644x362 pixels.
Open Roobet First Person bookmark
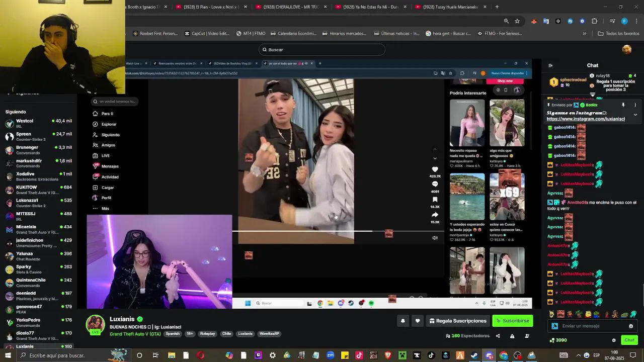click(155, 34)
